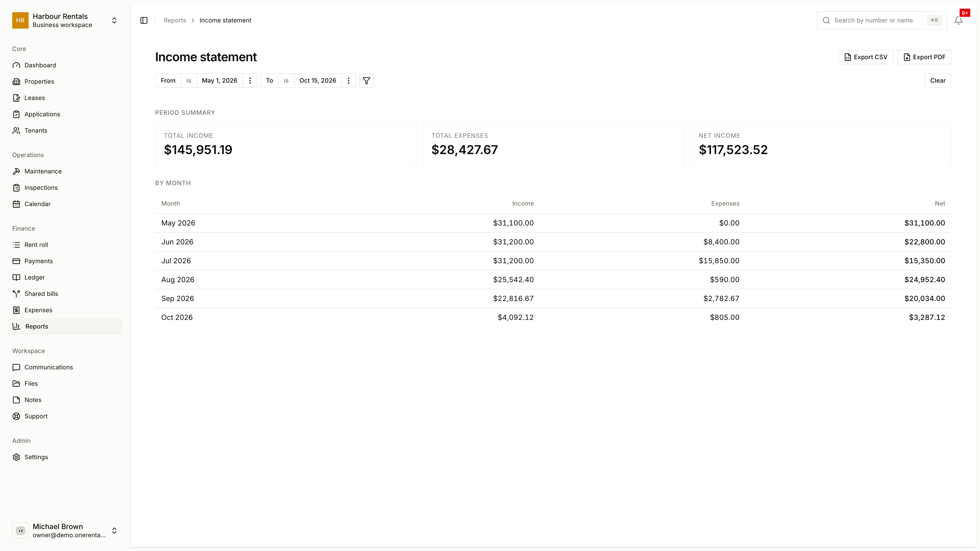
Task: Select the Jun 2026 row
Action: pos(553,242)
